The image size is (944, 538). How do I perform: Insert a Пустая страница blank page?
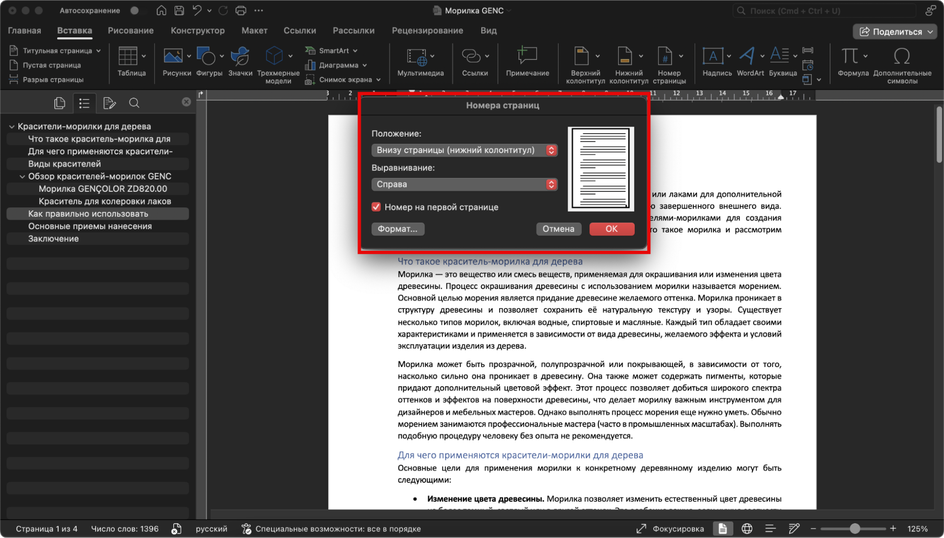pyautogui.click(x=46, y=65)
